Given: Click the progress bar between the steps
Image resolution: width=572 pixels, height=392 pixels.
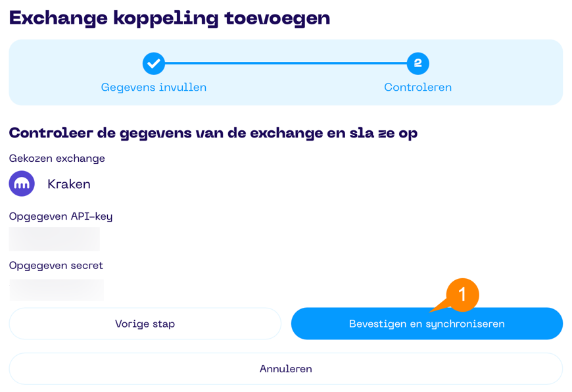Looking at the screenshot, I should [x=286, y=64].
